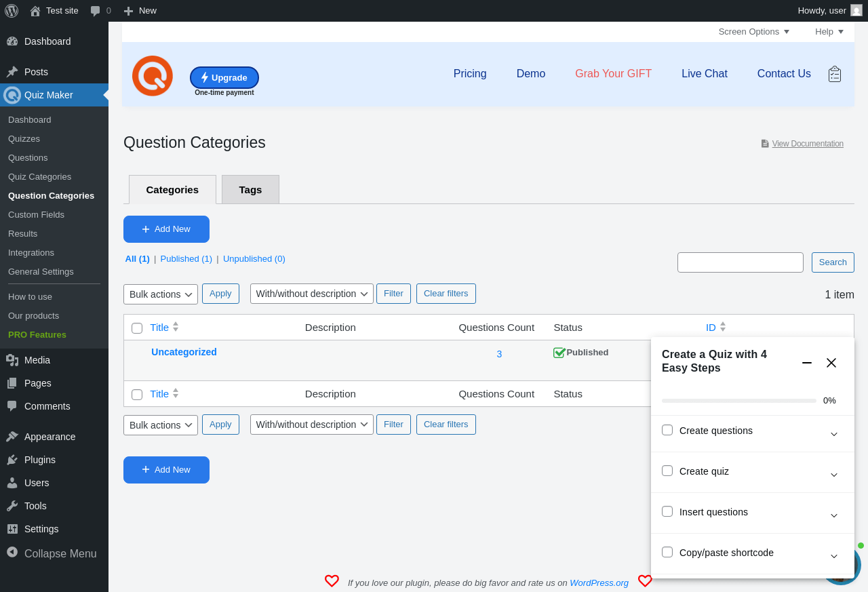Toggle select-all checkbox in table header

point(137,328)
